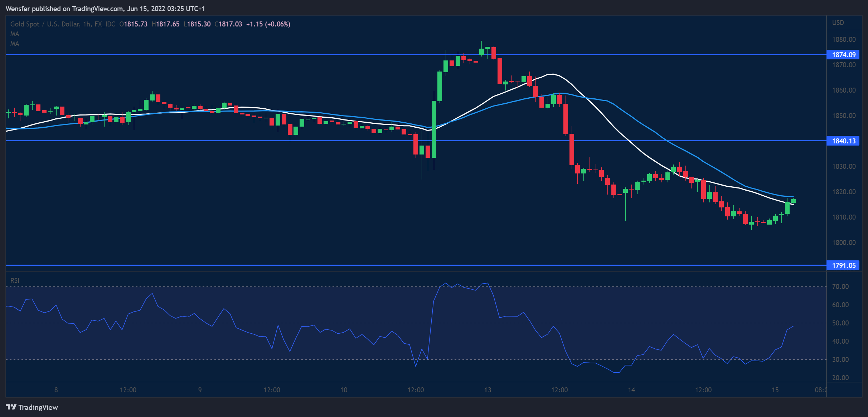This screenshot has width=868, height=417.
Task: Click the first MA indicator label
Action: point(15,34)
